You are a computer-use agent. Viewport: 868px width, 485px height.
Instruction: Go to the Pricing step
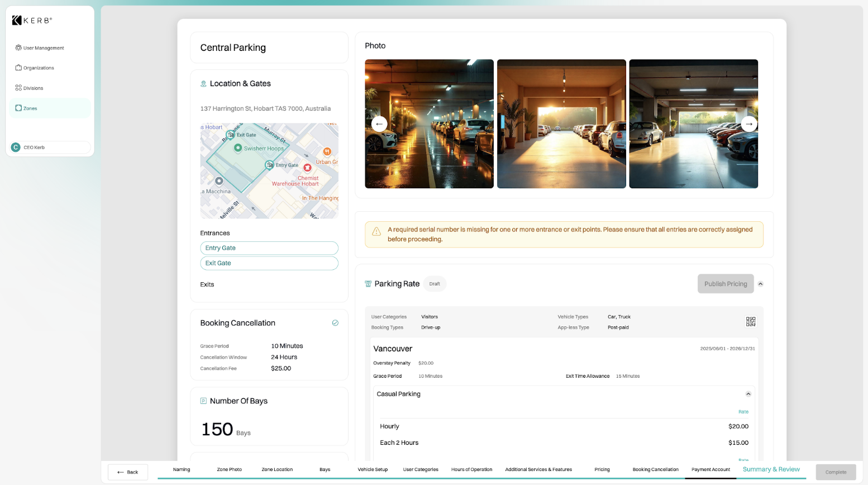tap(602, 469)
